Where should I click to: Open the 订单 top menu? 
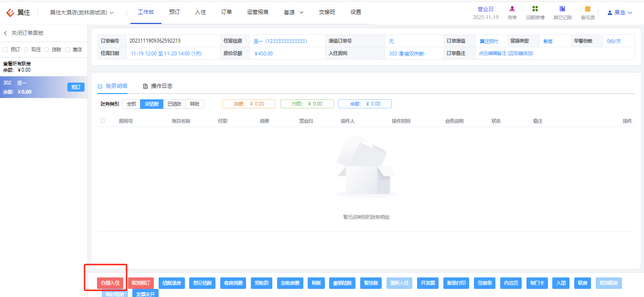pyautogui.click(x=226, y=12)
